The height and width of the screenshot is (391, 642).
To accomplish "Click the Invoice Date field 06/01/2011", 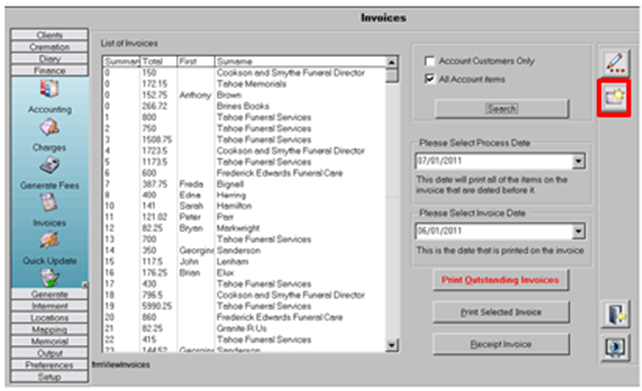I will point(493,231).
